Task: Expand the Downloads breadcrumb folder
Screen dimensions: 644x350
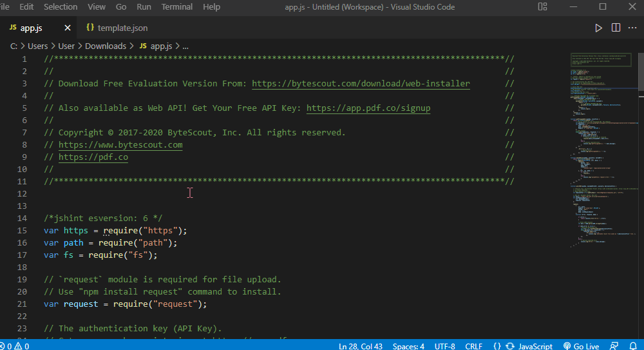Action: (x=106, y=46)
